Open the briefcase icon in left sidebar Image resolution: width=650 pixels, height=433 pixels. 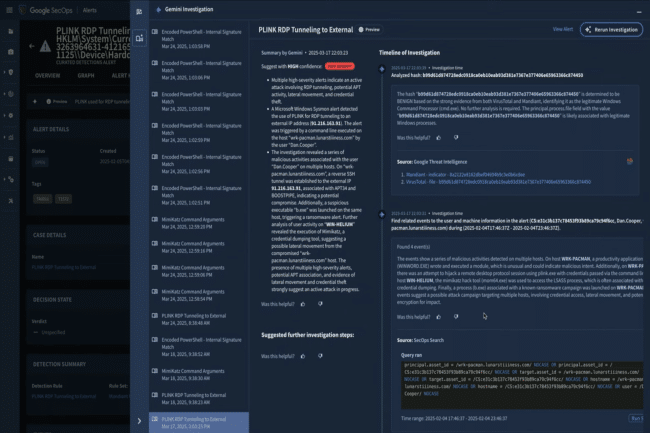pyautogui.click(x=11, y=52)
